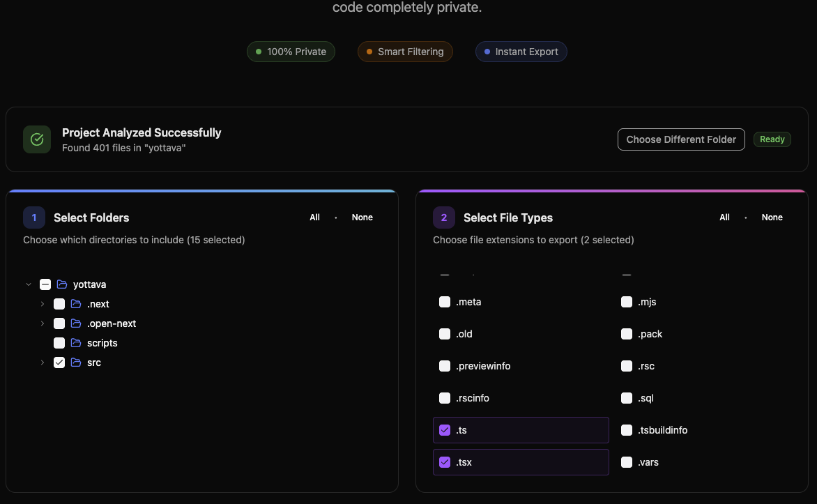Select None in Select File Types panel
Viewport: 817px width, 504px height.
772,217
